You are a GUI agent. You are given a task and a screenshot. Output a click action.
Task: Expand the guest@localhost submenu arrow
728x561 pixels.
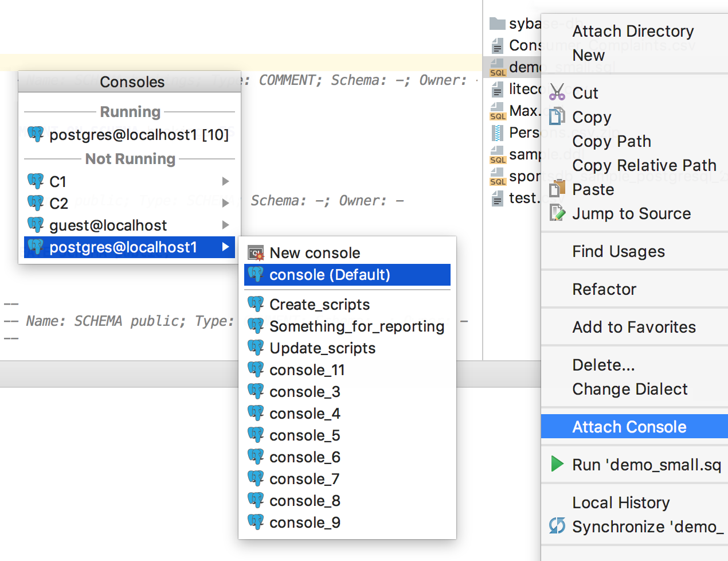tap(226, 225)
